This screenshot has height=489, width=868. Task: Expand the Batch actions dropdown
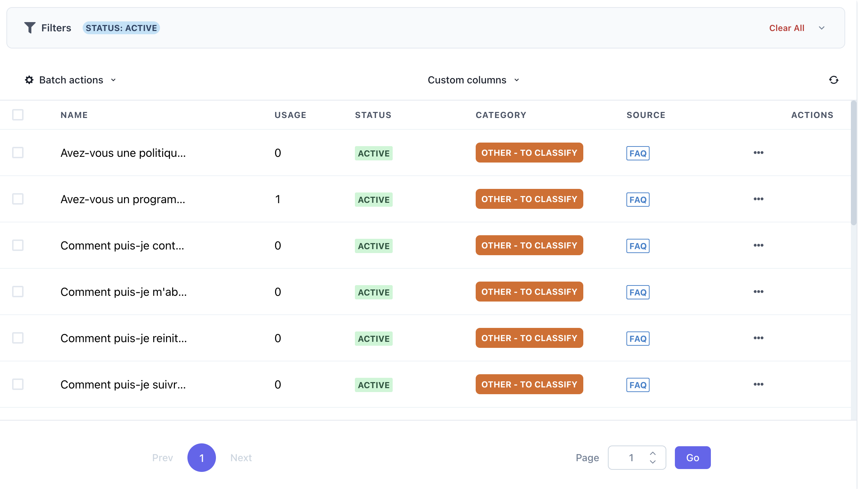[113, 80]
